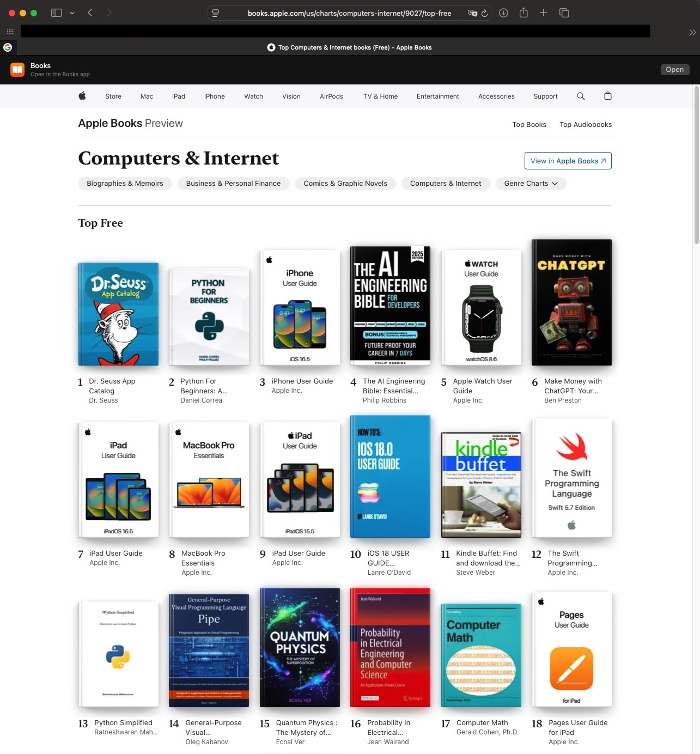This screenshot has height=754, width=700.
Task: Open the AirPods menu item
Action: pyautogui.click(x=331, y=96)
